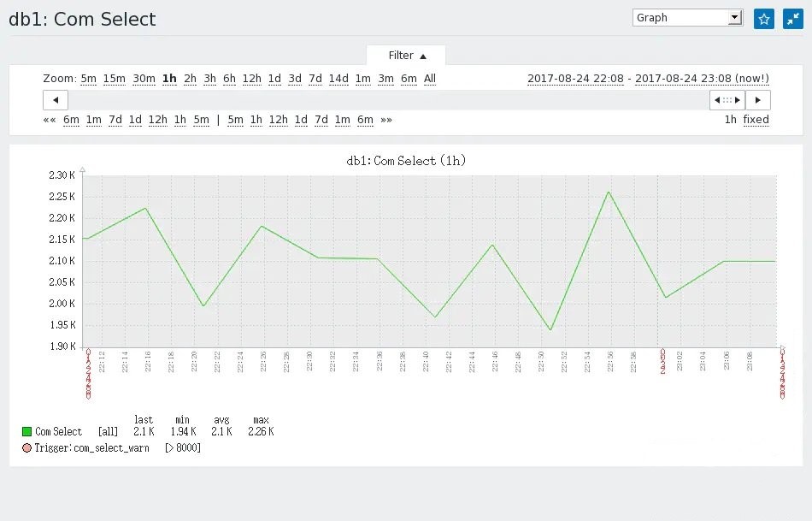812x521 pixels.
Task: Collapse the Filter panel with its chevron
Action: (x=425, y=55)
